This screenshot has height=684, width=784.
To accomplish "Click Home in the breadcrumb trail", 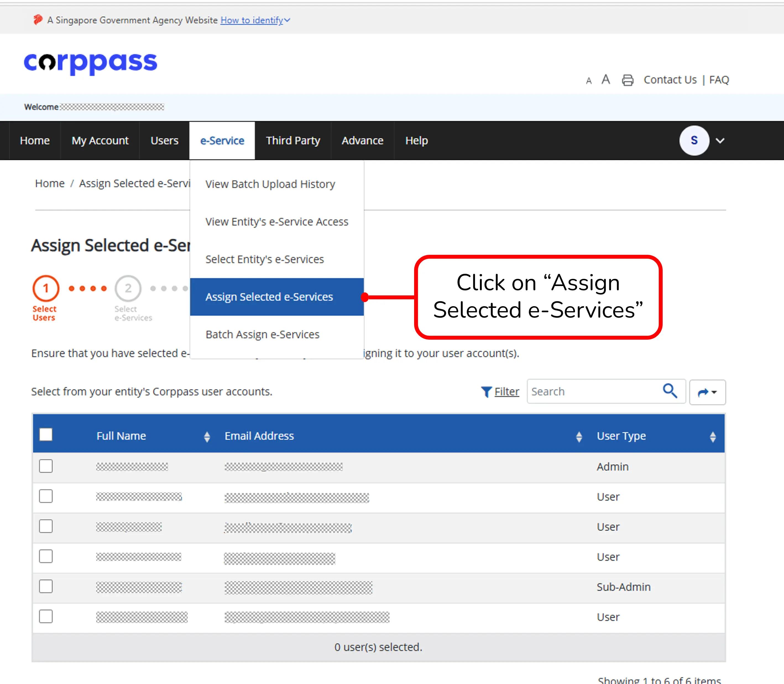I will [49, 183].
